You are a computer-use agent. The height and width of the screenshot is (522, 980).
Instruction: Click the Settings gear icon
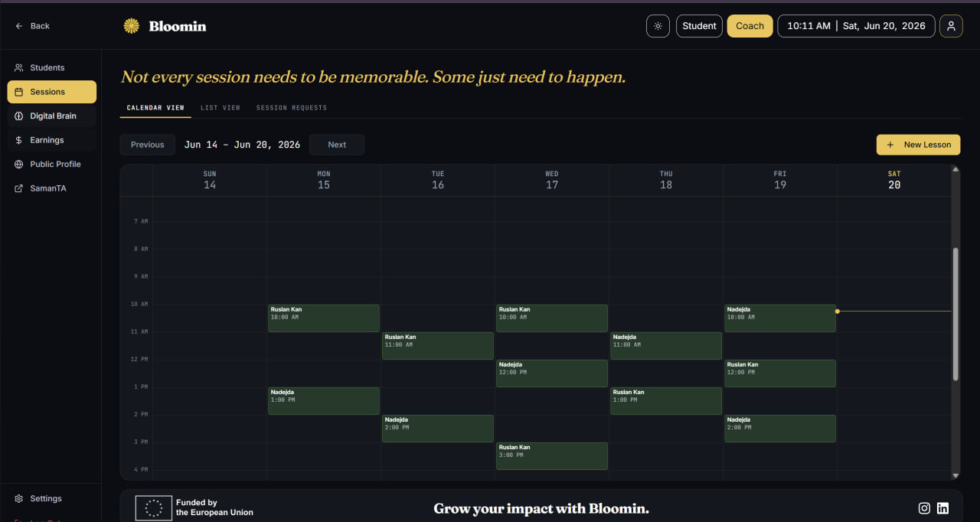point(19,499)
